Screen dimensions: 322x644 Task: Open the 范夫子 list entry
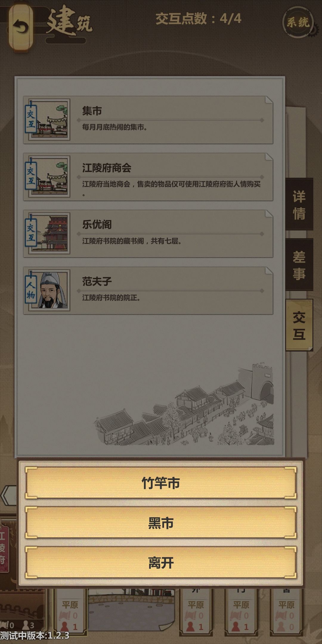point(148,290)
